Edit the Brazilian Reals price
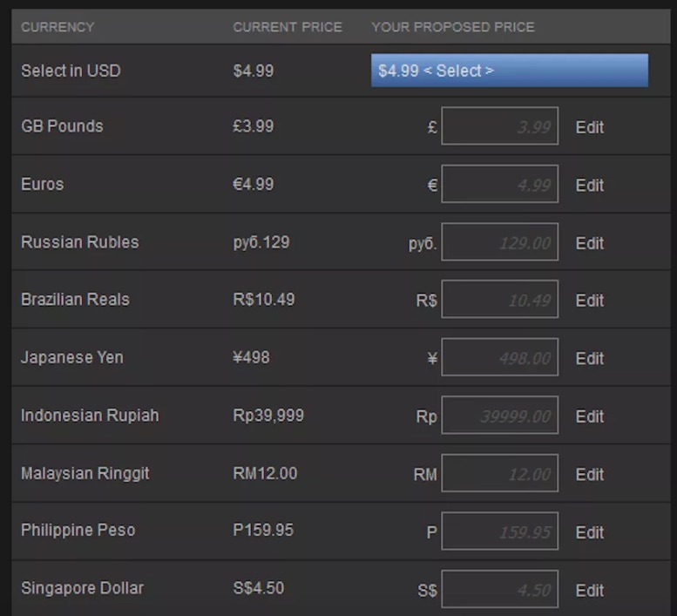 pos(589,300)
